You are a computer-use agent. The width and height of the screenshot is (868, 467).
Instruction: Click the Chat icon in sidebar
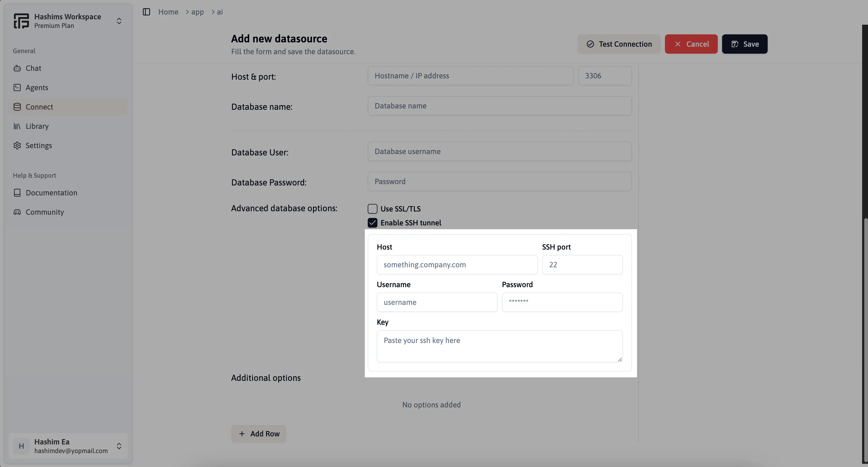17,68
